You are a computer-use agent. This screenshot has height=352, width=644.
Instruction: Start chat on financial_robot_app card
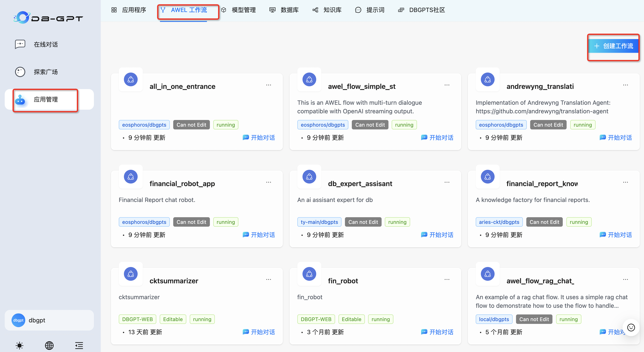coord(259,235)
